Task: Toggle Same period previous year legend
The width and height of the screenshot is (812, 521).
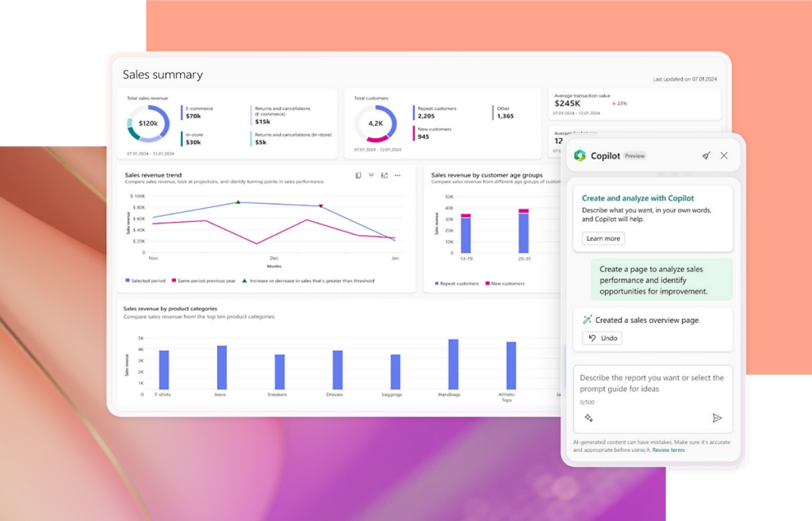Action: (206, 281)
